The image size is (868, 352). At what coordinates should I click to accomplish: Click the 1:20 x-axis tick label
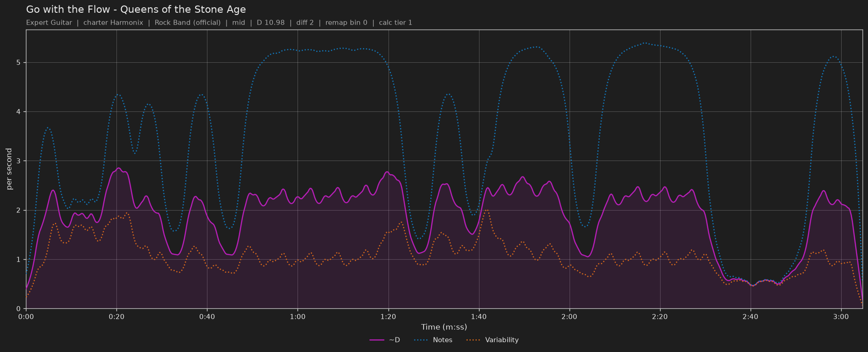(x=388, y=317)
